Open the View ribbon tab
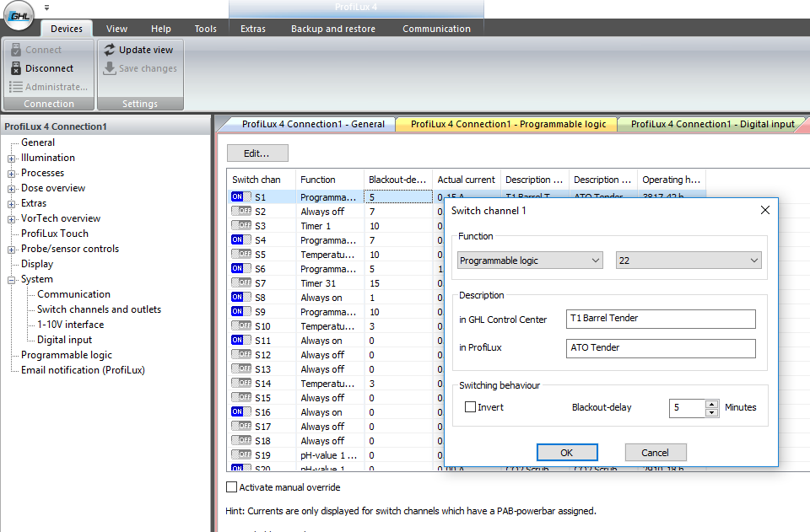This screenshot has height=532, width=810. [116, 29]
